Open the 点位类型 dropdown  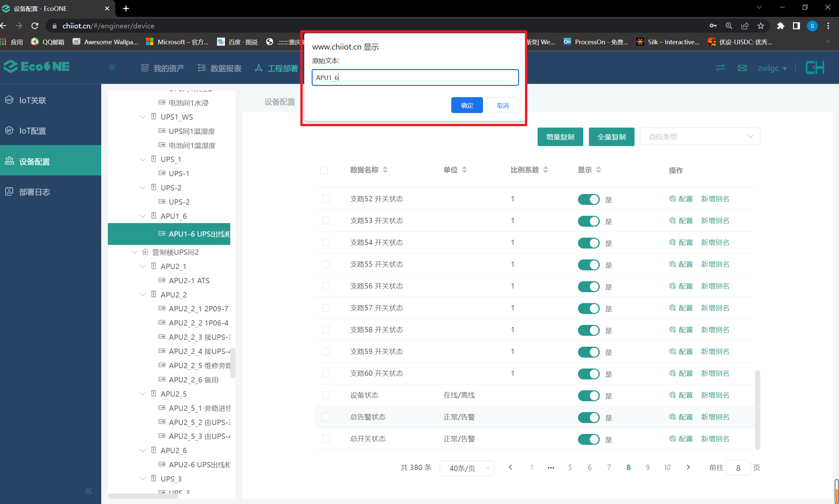pyautogui.click(x=700, y=136)
